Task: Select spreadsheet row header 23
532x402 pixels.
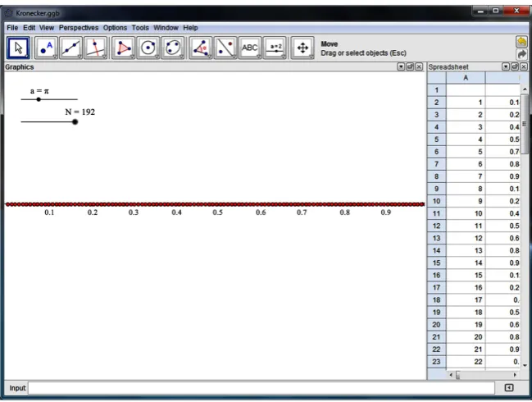Action: 436,362
